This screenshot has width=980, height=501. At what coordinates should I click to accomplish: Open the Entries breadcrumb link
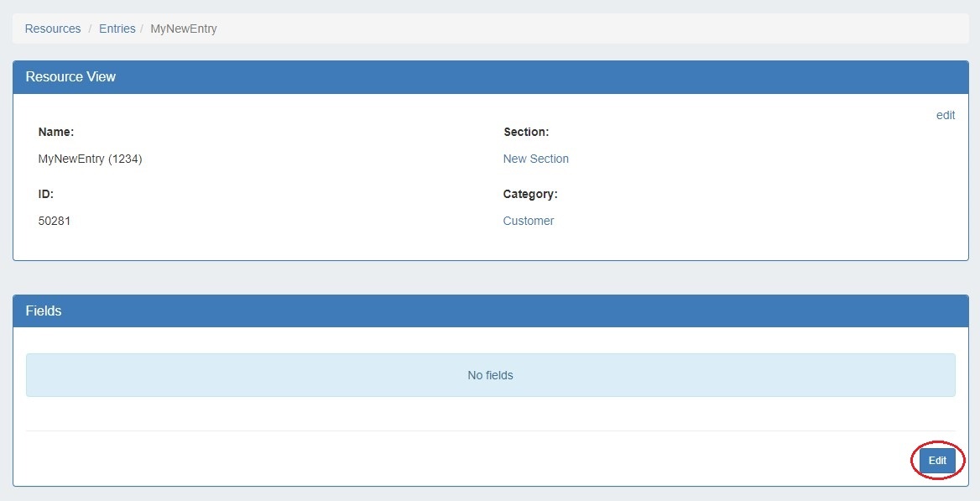[117, 29]
